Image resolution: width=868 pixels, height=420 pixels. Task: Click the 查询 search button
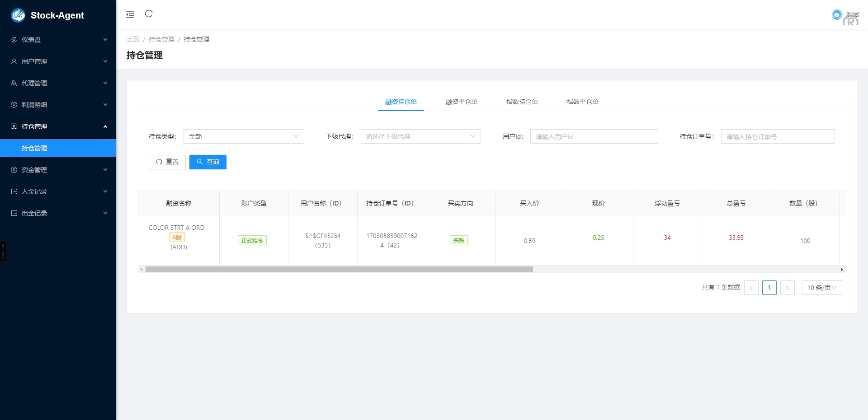(x=208, y=162)
